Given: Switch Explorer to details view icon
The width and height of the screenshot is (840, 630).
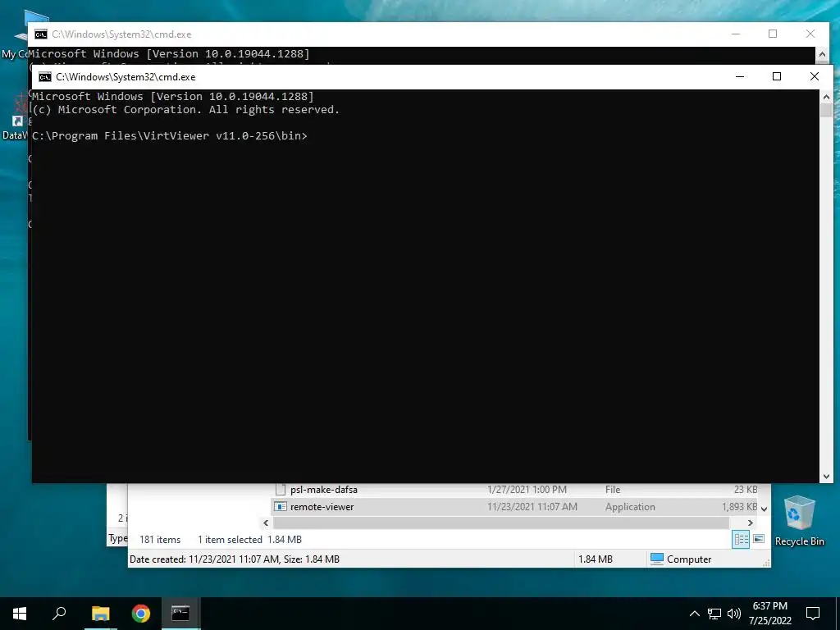Looking at the screenshot, I should point(741,540).
